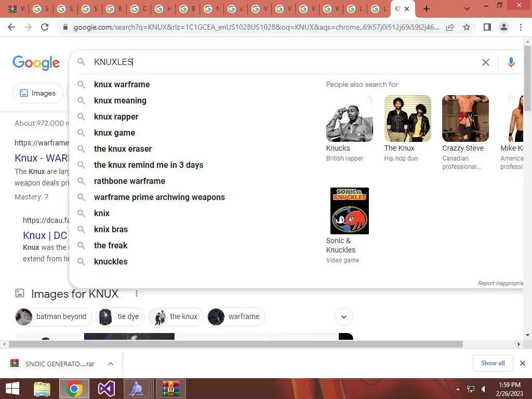Filter images by warframe chip
Image resolution: width=532 pixels, height=399 pixels.
(x=236, y=316)
